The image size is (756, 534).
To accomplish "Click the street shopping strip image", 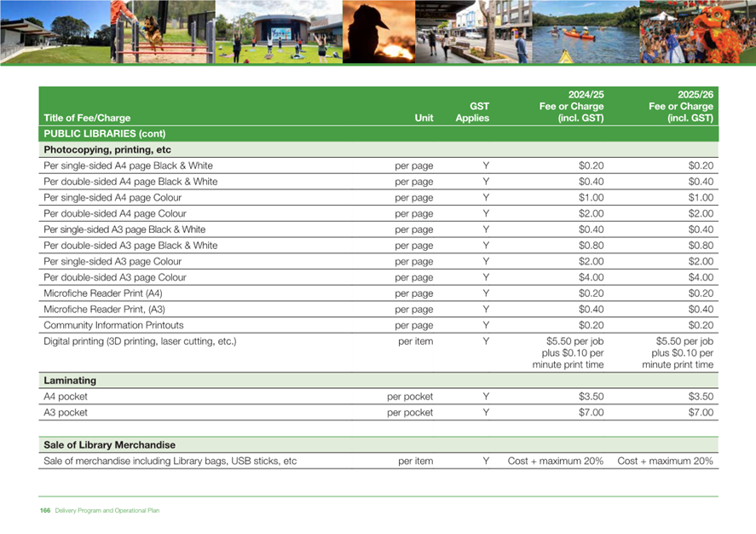I will (473, 32).
